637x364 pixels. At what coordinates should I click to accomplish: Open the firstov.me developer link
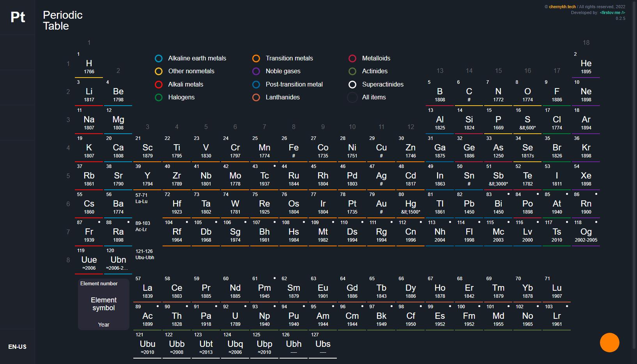612,12
